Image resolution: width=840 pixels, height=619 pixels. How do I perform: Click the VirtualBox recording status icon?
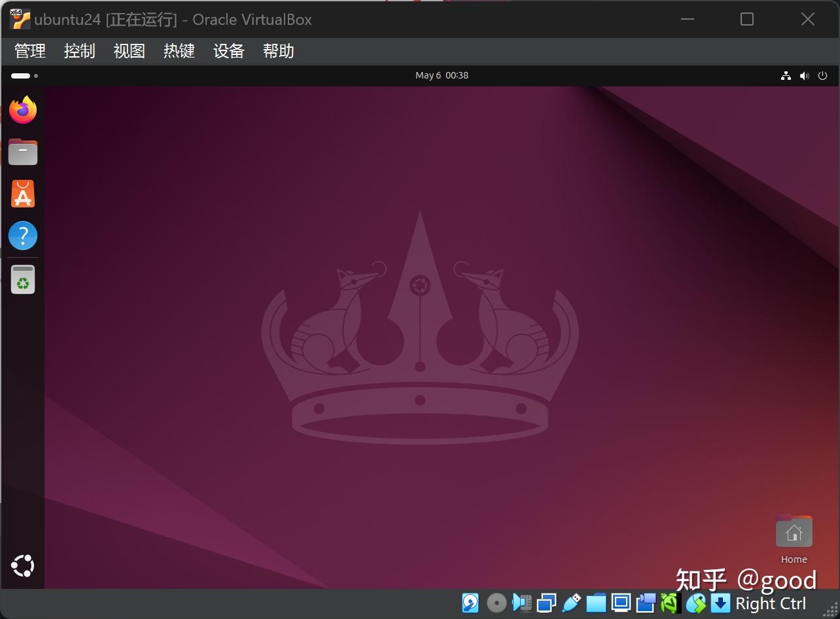coord(644,603)
